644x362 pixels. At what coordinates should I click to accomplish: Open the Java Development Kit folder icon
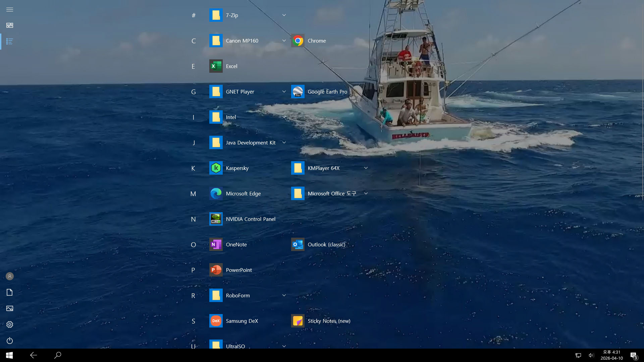(x=216, y=142)
